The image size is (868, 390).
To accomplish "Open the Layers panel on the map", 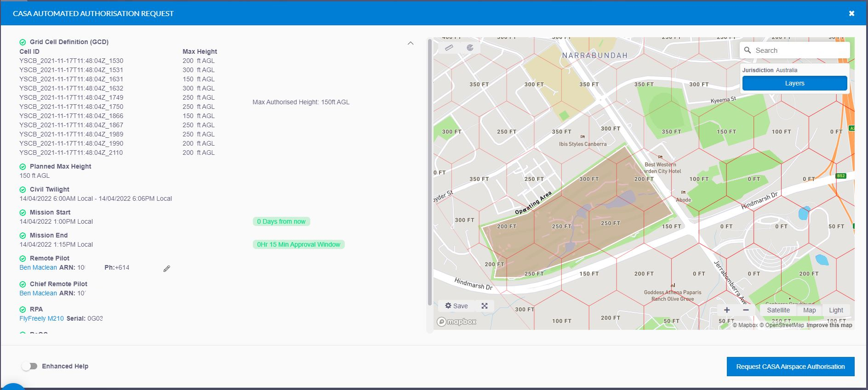I will pos(794,83).
